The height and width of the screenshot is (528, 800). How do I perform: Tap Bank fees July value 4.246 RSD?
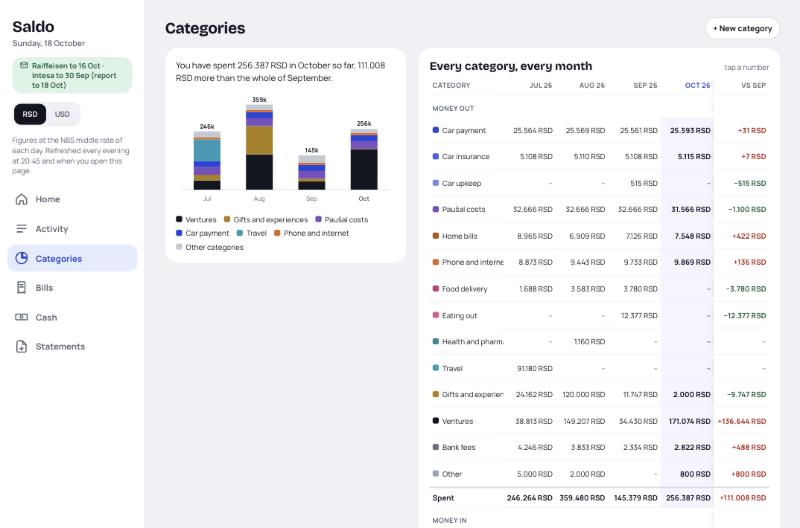[x=535, y=447]
